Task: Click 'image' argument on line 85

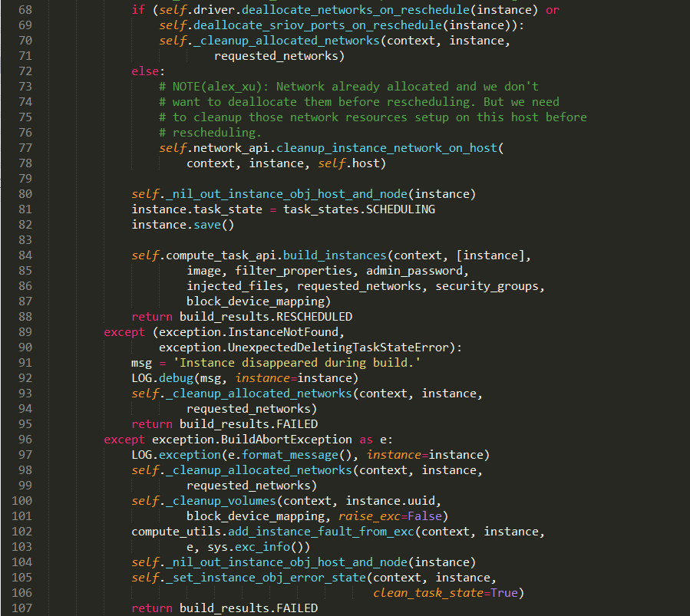Action: [203, 271]
